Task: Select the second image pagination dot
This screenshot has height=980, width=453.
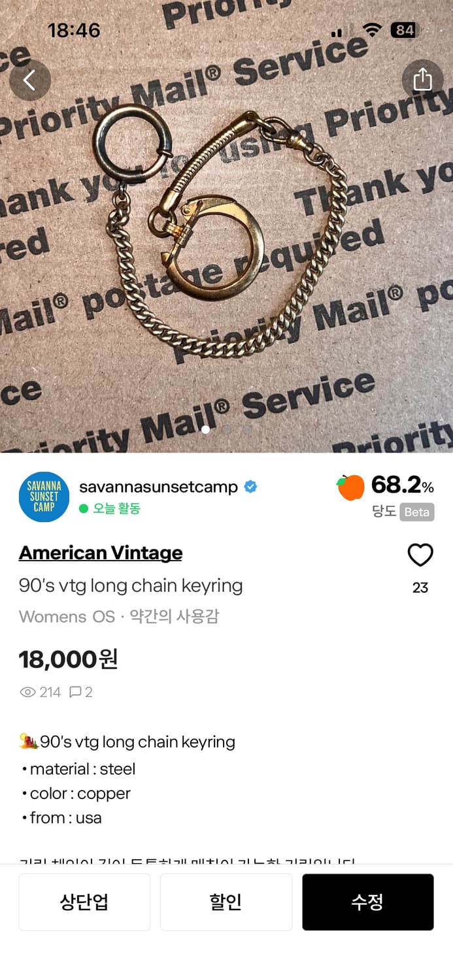Action: (226, 430)
